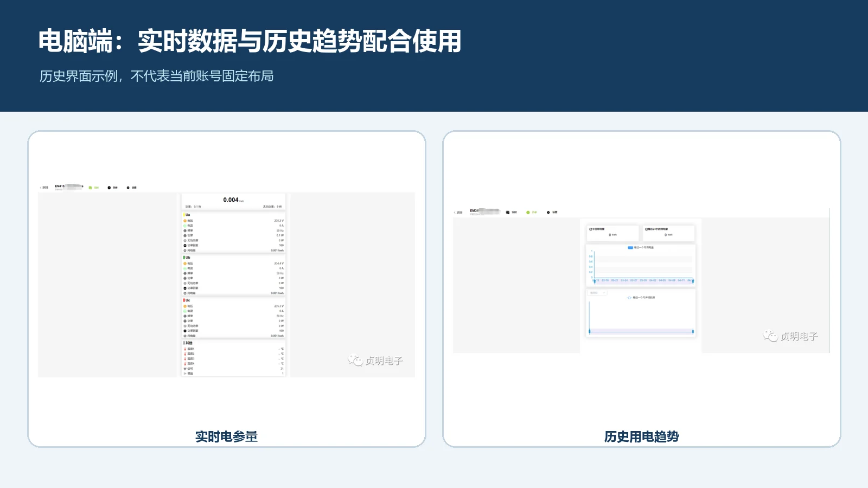This screenshot has height=488, width=868.
Task: Click the 235.2 V voltage value
Action: (x=279, y=221)
